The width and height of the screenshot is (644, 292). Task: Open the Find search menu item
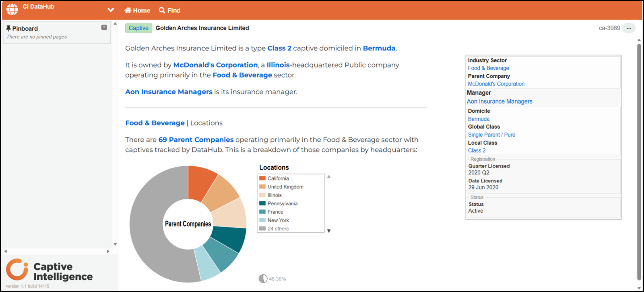point(170,10)
